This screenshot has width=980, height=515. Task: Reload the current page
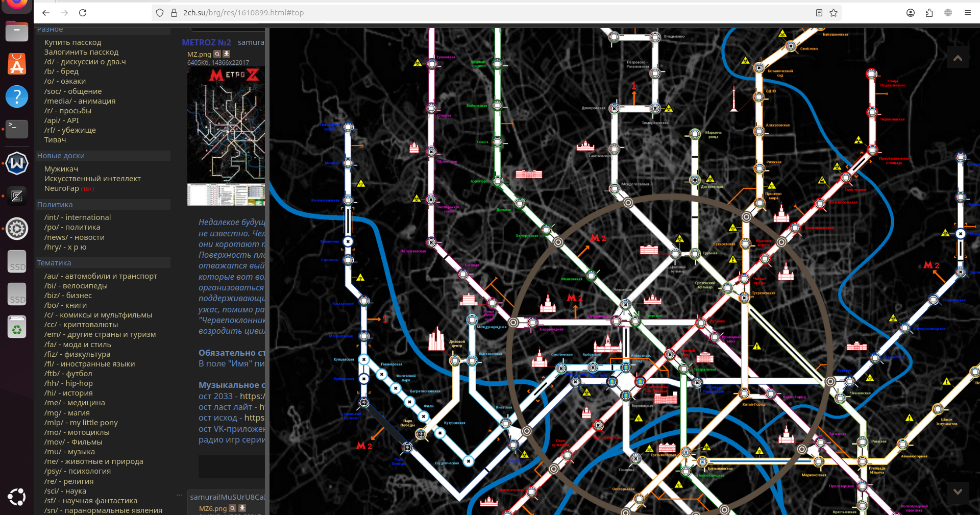[x=83, y=13]
